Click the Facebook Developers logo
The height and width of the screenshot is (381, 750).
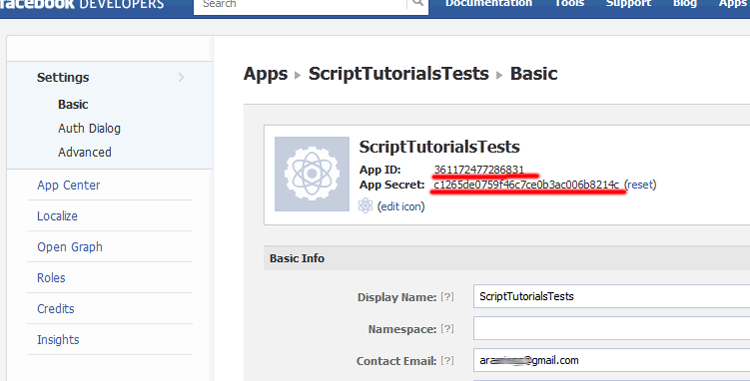coord(82,4)
